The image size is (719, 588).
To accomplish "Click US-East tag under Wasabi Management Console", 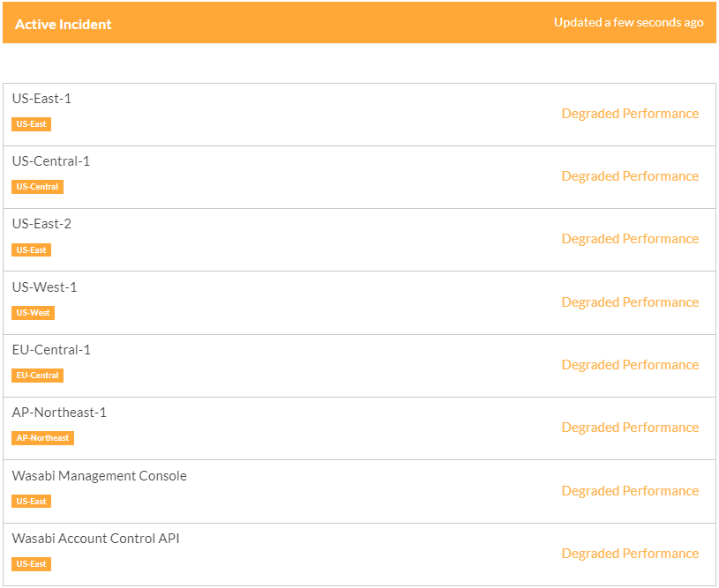I will coord(31,502).
